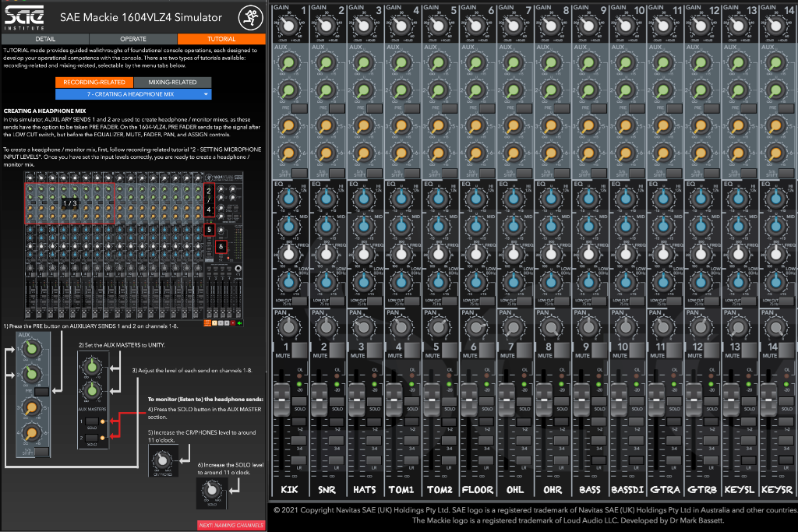The height and width of the screenshot is (532, 798).
Task: Click the channel 9 GAIN knob
Action: pos(588,26)
